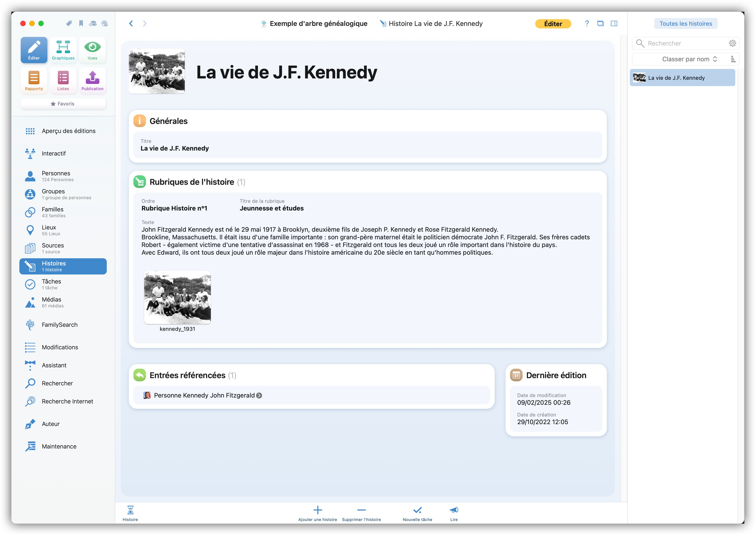This screenshot has height=535, width=756.
Task: Click the Favoris button
Action: (x=63, y=104)
